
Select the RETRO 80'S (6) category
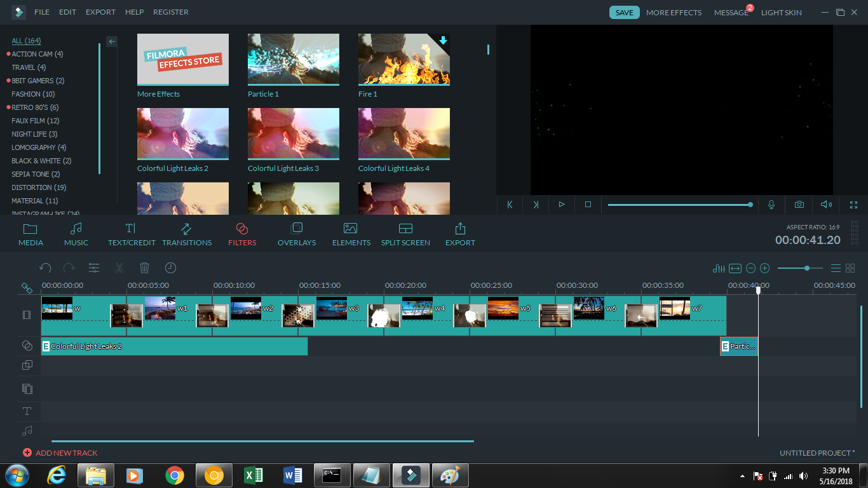tap(35, 107)
